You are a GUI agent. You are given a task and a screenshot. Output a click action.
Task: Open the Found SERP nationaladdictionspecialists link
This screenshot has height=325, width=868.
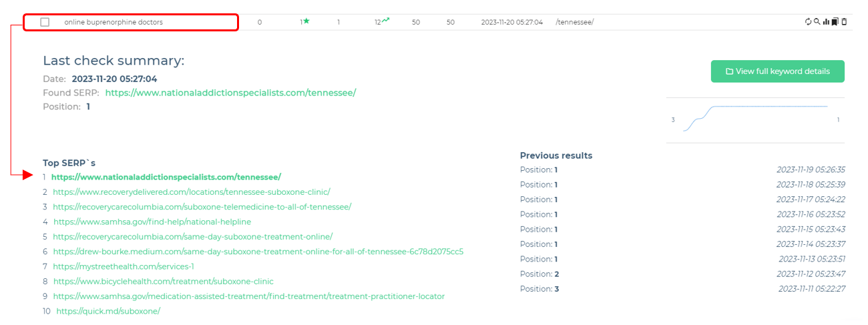click(230, 93)
